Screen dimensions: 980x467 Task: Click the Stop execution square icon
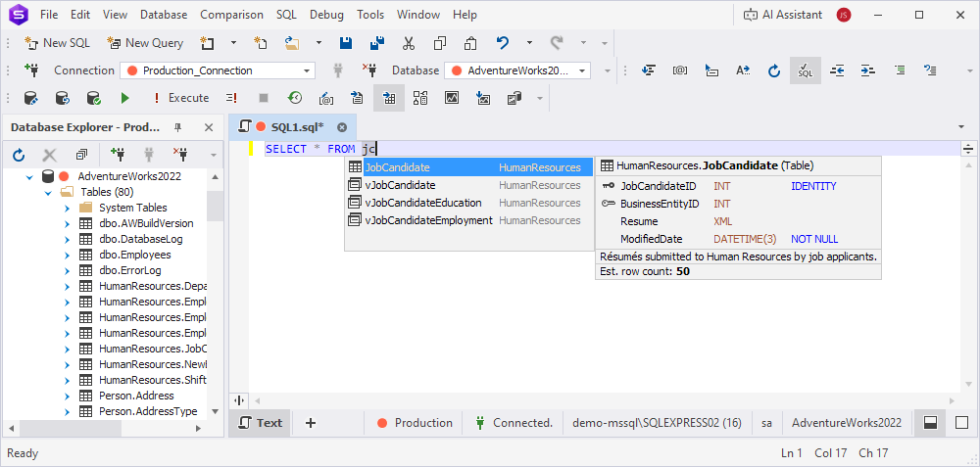click(x=263, y=98)
